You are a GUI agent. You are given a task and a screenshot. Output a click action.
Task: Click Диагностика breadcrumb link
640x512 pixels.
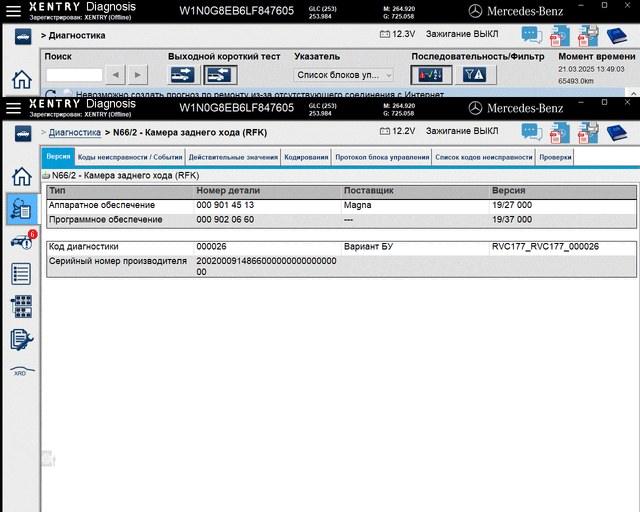[75, 133]
